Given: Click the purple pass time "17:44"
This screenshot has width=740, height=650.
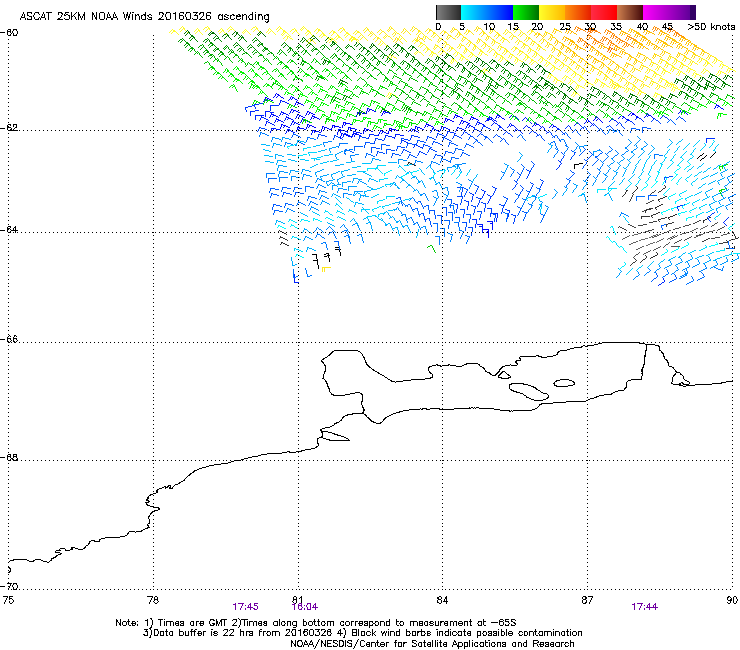Looking at the screenshot, I should click(645, 607).
